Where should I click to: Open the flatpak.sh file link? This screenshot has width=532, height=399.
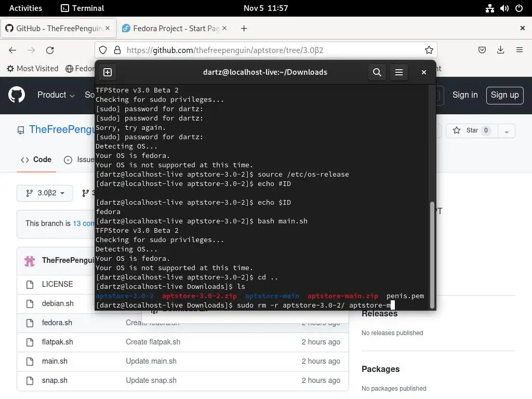(x=57, y=342)
